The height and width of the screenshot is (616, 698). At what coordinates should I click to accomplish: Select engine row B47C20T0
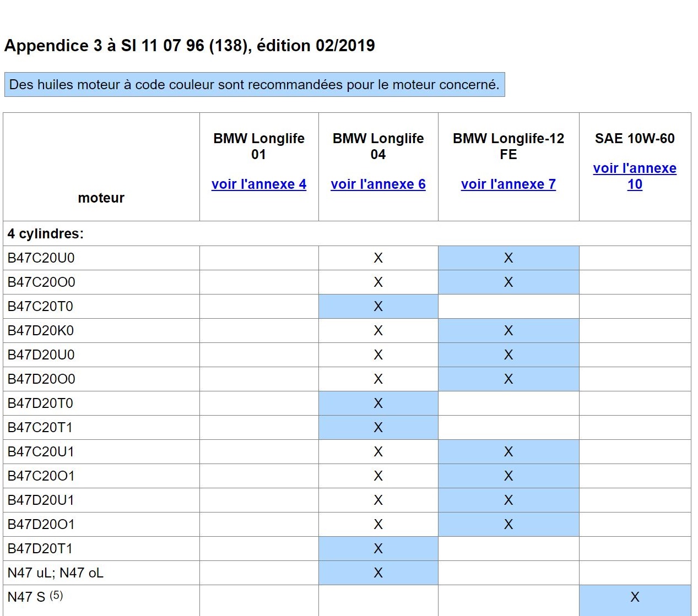pyautogui.click(x=347, y=306)
